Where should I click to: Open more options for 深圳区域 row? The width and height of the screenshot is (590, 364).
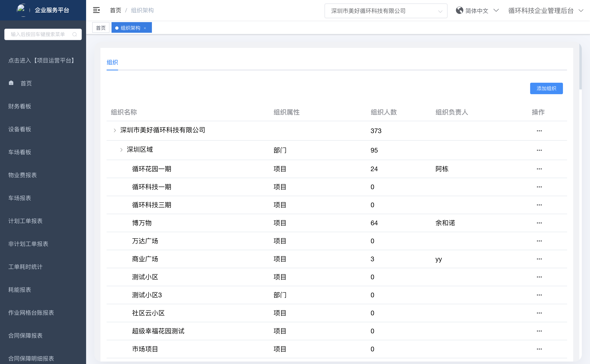539,150
